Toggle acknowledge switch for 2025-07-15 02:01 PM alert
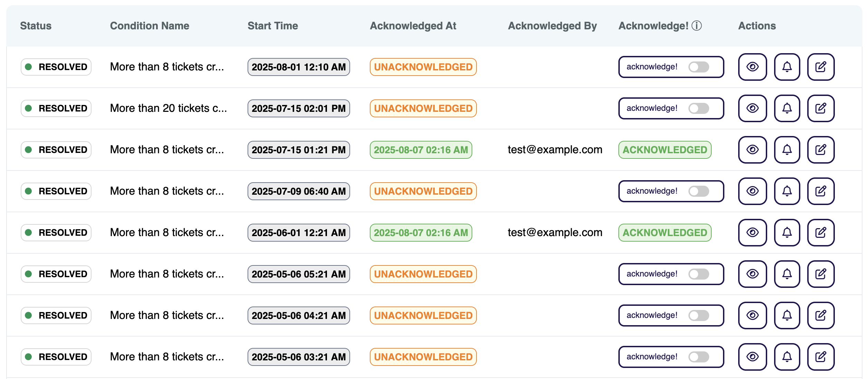 click(698, 108)
